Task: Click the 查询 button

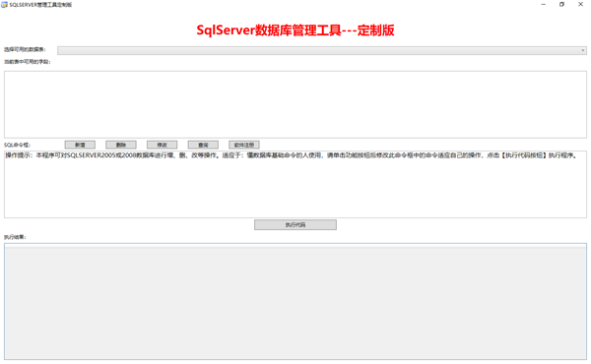Action: pos(203,145)
